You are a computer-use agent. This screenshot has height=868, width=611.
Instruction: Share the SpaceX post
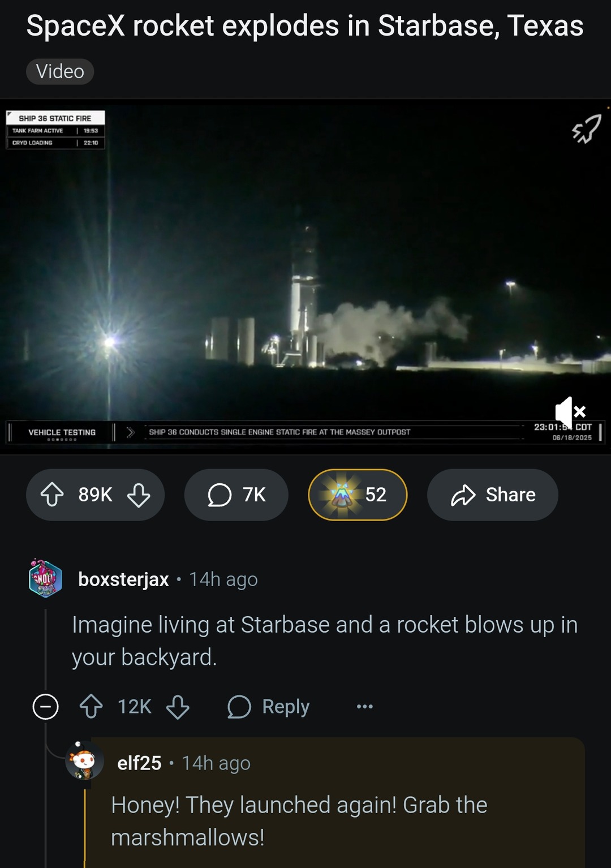point(492,495)
